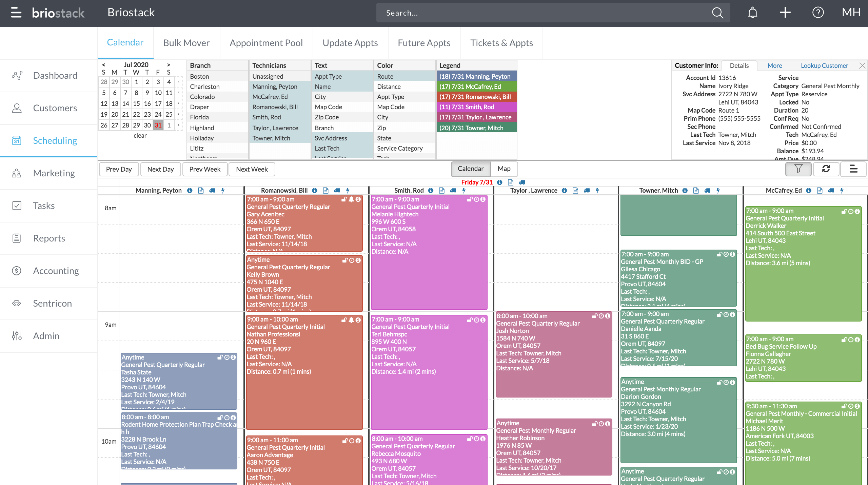
Task: Open the Tickets & Appts tab
Action: coord(501,43)
